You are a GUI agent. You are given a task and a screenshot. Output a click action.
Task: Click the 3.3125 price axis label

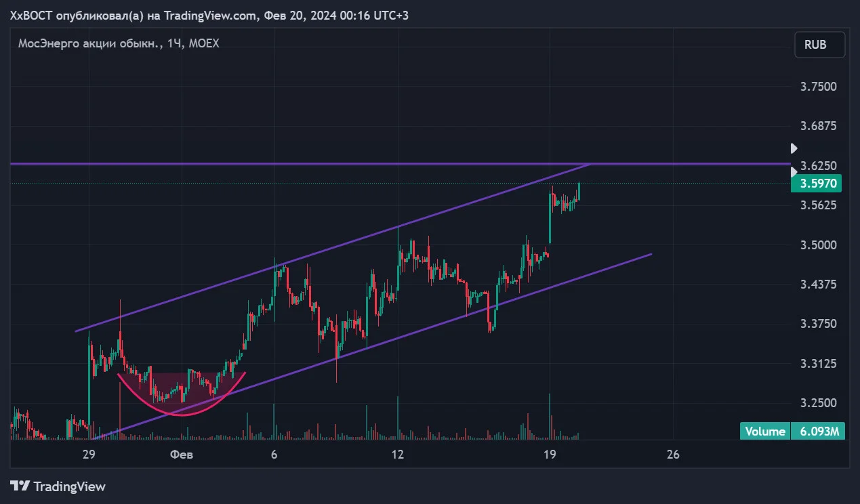click(x=818, y=364)
